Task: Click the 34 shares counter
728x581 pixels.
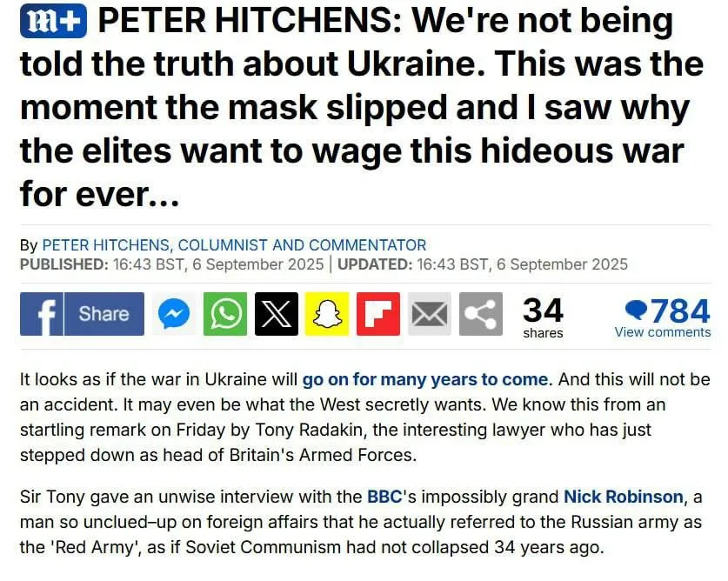Action: 543,317
